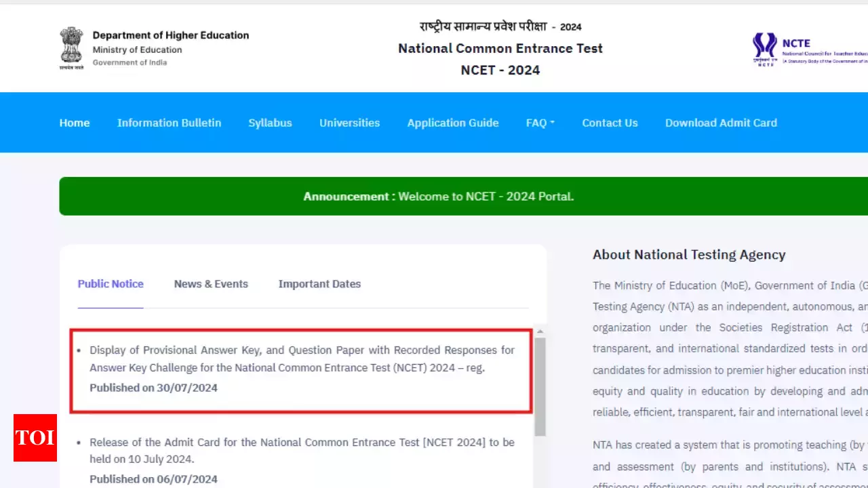Open the Application Guide link
The height and width of the screenshot is (488, 868).
click(x=453, y=123)
